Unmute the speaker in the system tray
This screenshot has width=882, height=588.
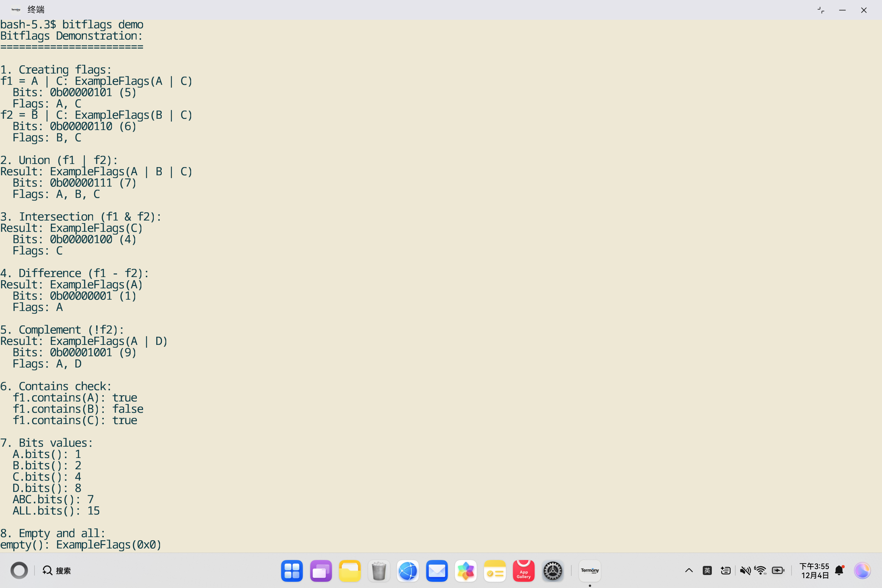coord(745,570)
